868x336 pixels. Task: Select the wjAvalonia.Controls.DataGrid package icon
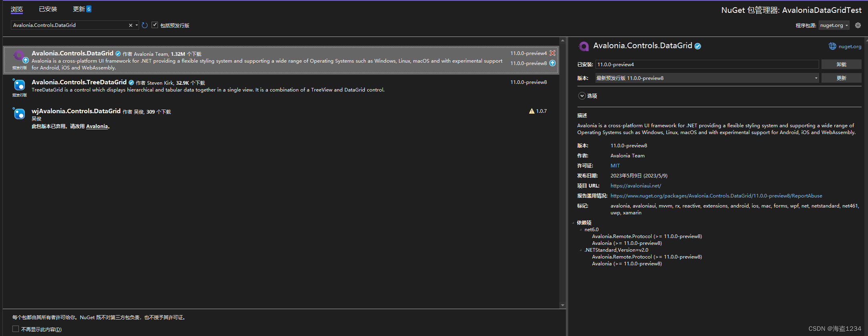click(x=19, y=114)
